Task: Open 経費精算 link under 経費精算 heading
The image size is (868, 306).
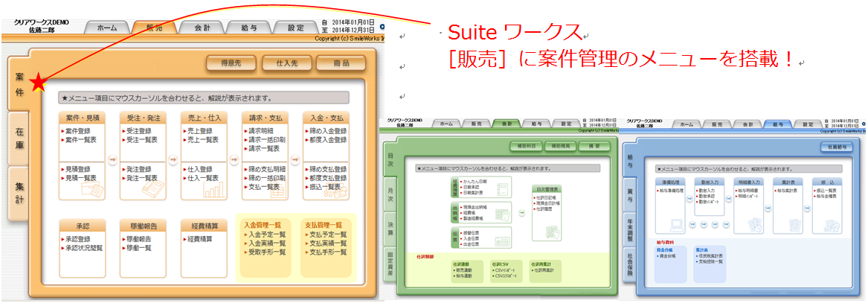Action: coord(199,239)
